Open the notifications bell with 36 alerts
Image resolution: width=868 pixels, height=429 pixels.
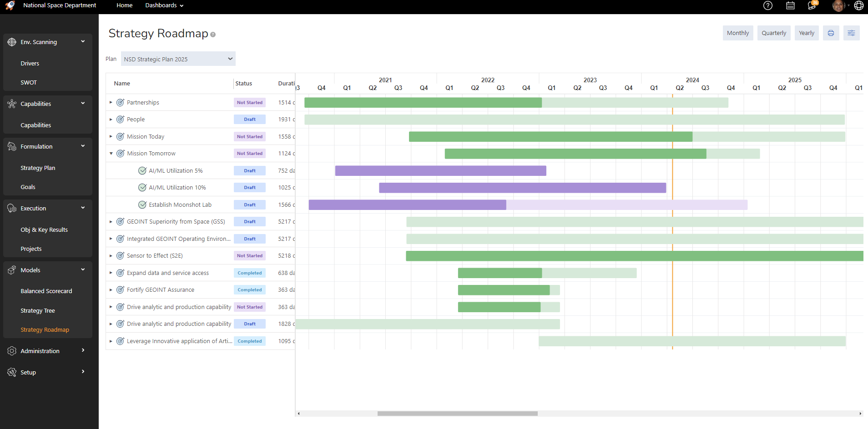[x=812, y=6]
